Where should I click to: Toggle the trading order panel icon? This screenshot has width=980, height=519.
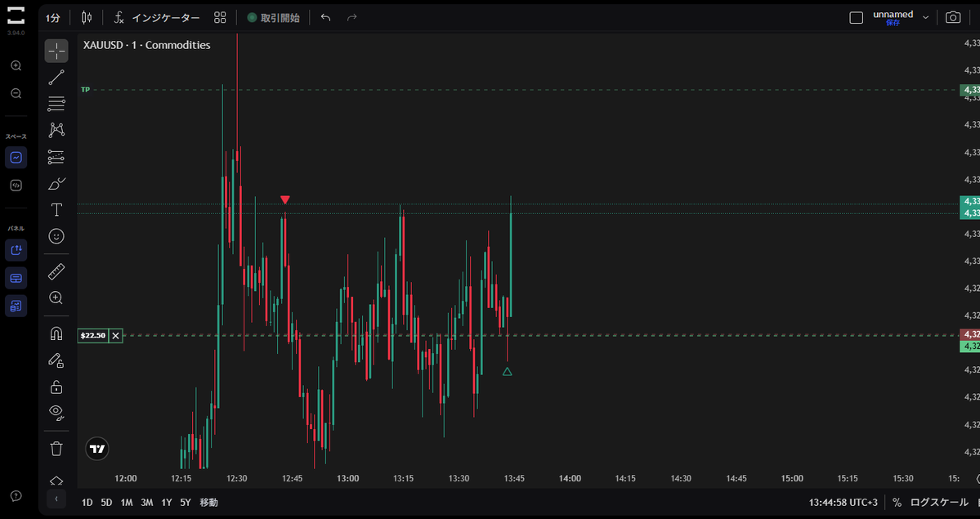(x=16, y=250)
